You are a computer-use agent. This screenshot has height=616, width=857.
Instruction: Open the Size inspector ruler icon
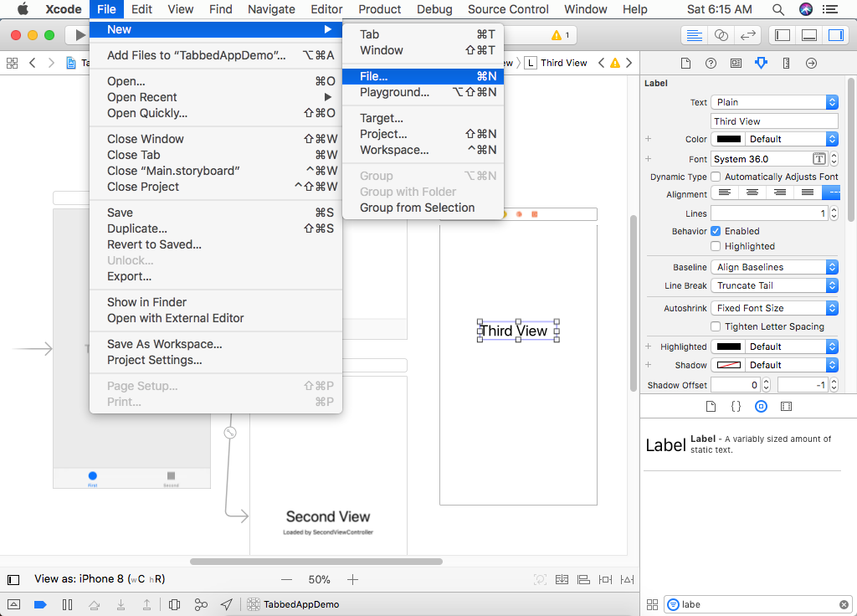click(x=786, y=64)
